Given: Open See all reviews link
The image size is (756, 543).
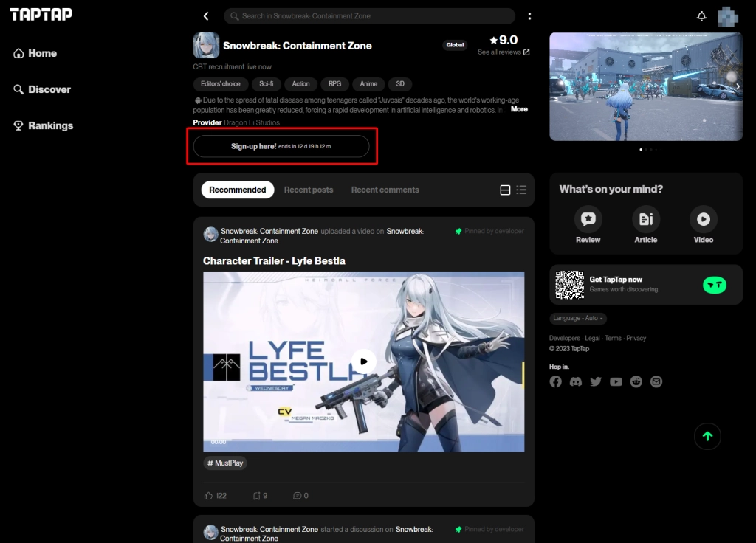Looking at the screenshot, I should (504, 52).
